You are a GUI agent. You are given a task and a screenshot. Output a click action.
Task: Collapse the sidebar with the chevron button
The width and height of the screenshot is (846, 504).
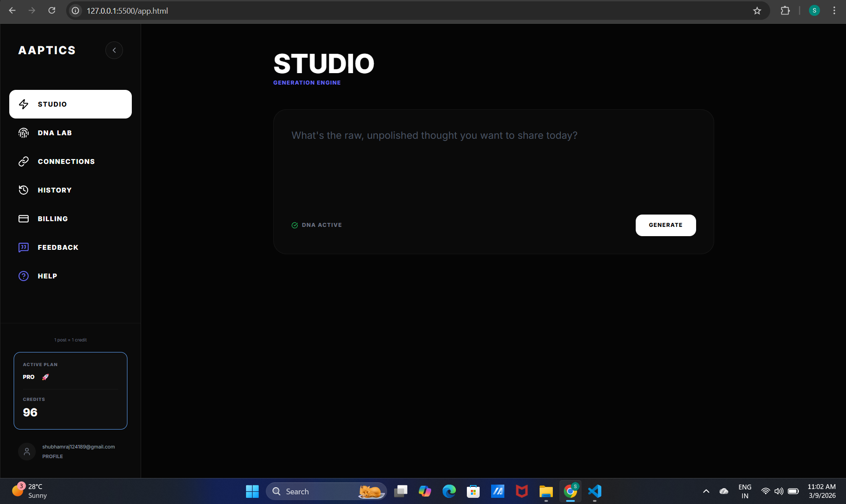point(114,50)
